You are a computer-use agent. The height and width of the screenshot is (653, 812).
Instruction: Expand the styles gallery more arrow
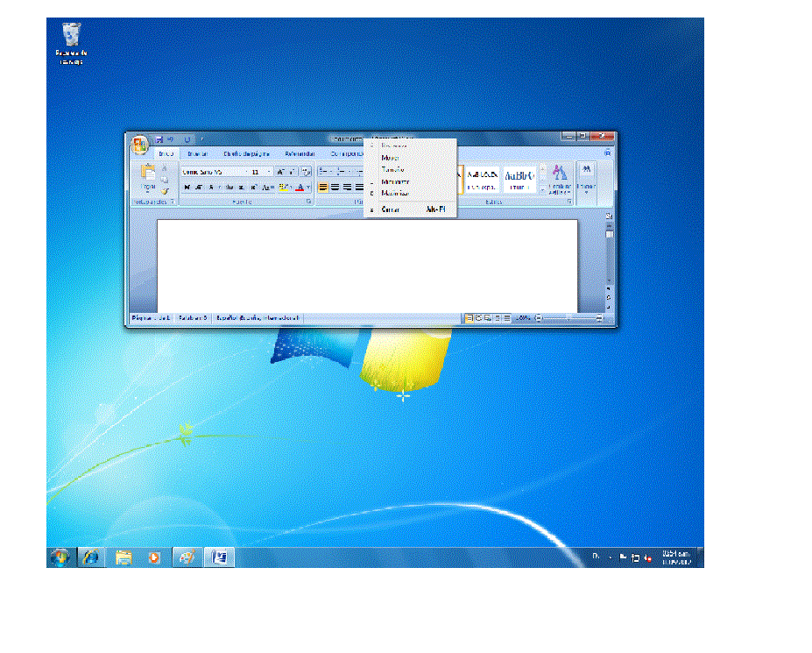[542, 188]
